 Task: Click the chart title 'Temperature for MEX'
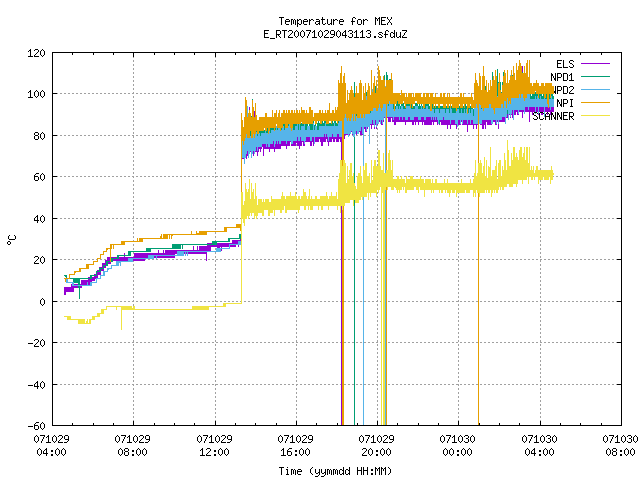click(335, 21)
